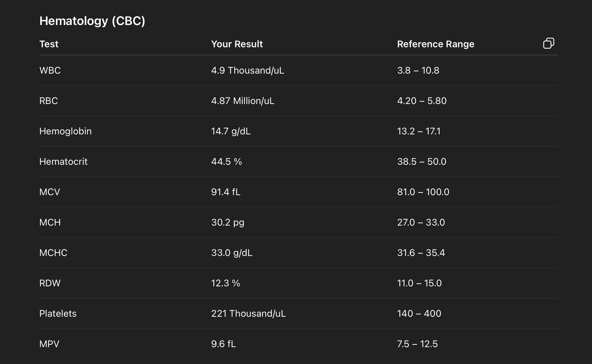Select the 12.3 % RDW result
The image size is (592, 364).
pos(225,283)
